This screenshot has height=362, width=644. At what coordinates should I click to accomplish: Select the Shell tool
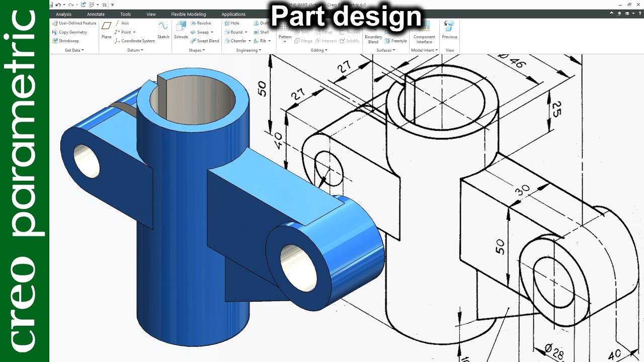(x=261, y=32)
